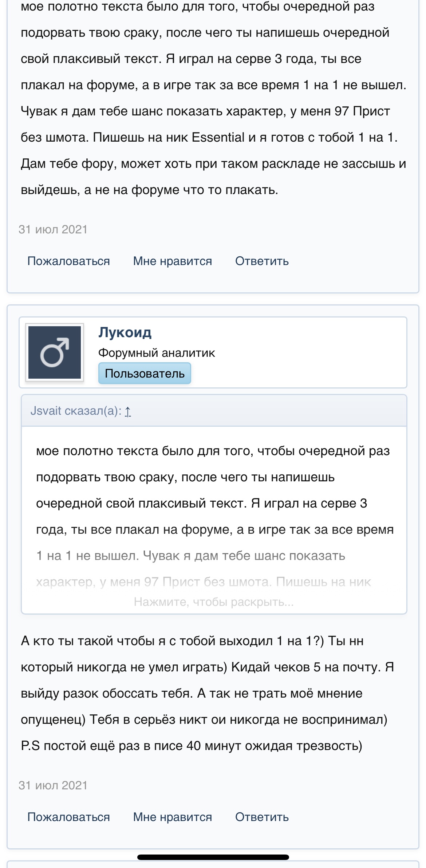Open Лукоид's user profile name link
Viewport: 426px width, 868px height.
coord(125,332)
